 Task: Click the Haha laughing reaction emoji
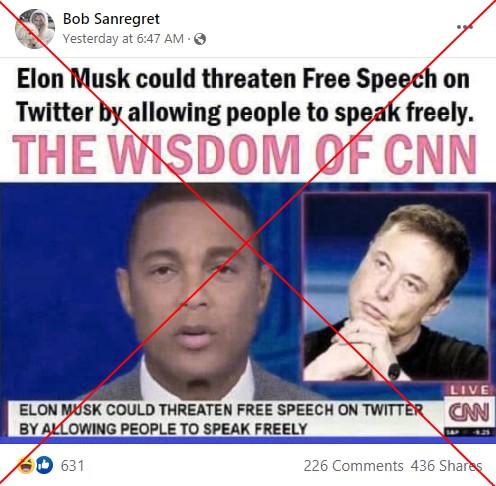[26, 465]
